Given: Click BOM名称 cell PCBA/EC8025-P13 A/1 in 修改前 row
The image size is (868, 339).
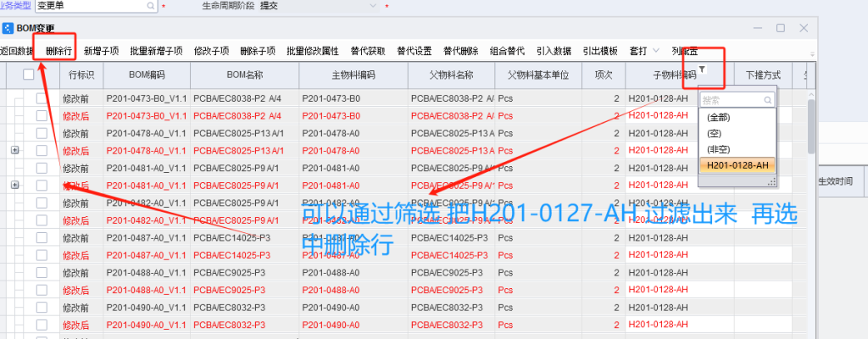Looking at the screenshot, I should [x=245, y=133].
